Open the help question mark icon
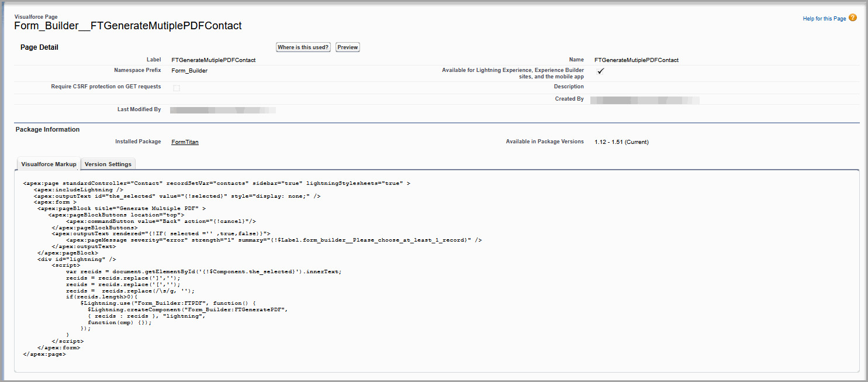The height and width of the screenshot is (382, 868). (x=853, y=18)
